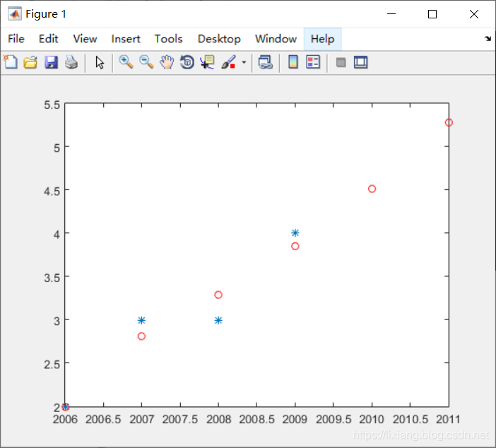Image resolution: width=496 pixels, height=448 pixels.
Task: Insert a legend with the toolbar icon
Action: pos(313,62)
